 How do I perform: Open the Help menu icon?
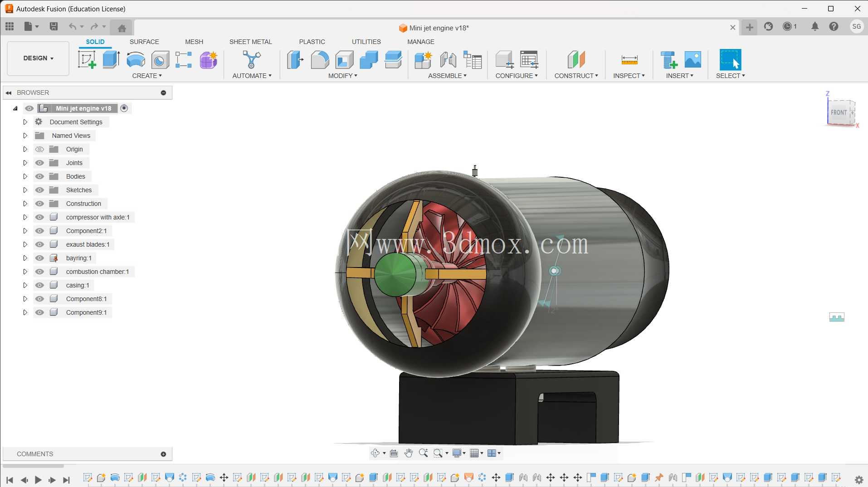(834, 26)
